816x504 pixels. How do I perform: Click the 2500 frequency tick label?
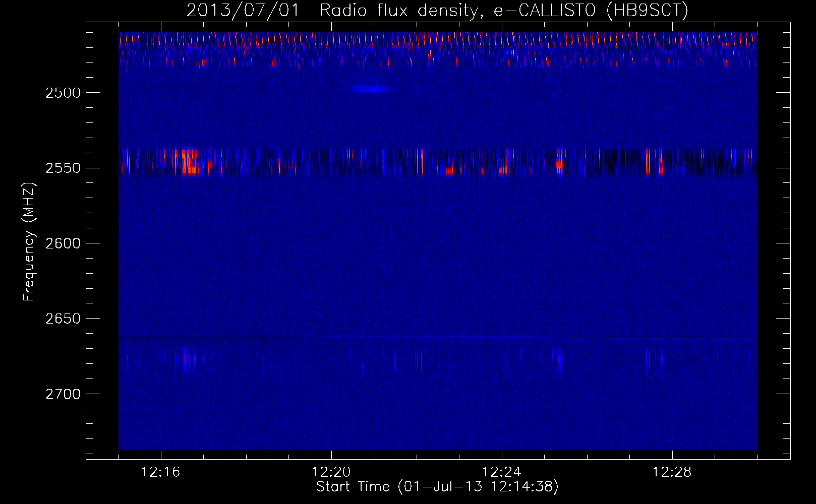[x=63, y=93]
